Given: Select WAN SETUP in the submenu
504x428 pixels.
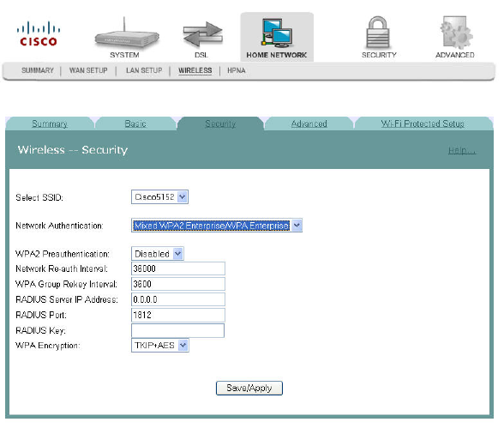Looking at the screenshot, I should 88,70.
